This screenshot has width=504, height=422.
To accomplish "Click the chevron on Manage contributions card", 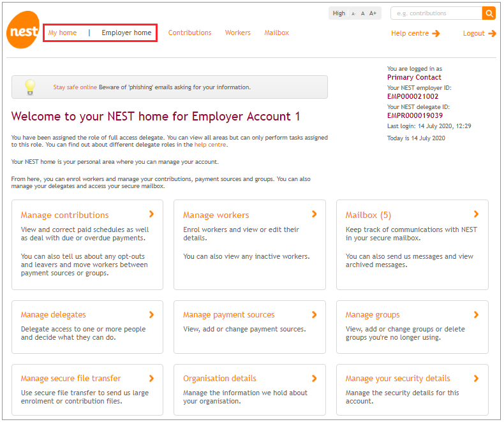I will [x=152, y=214].
